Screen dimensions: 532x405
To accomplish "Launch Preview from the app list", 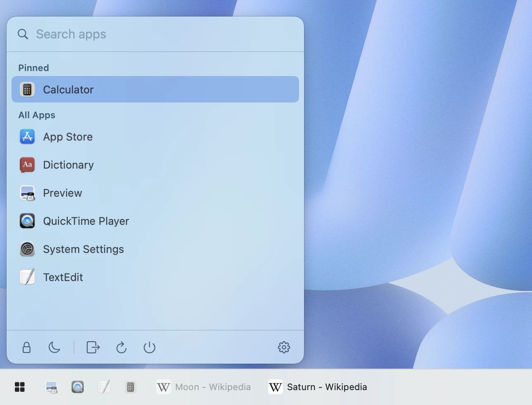I will pyautogui.click(x=155, y=193).
